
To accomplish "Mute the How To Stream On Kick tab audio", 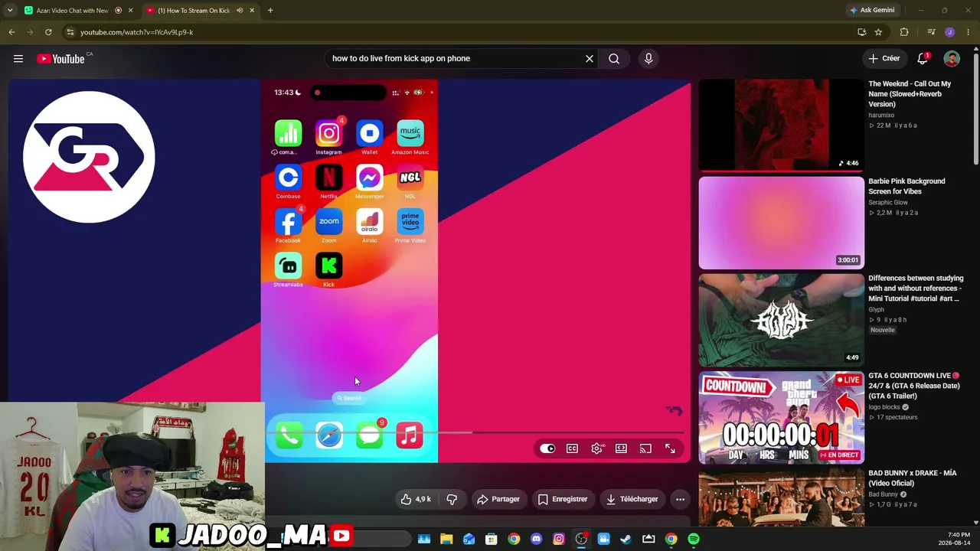I will (x=240, y=11).
